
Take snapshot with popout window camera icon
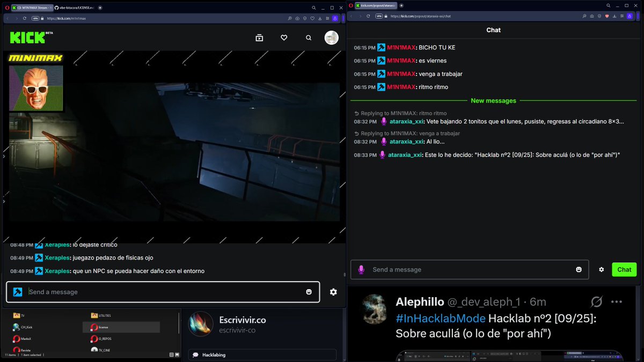(x=592, y=16)
